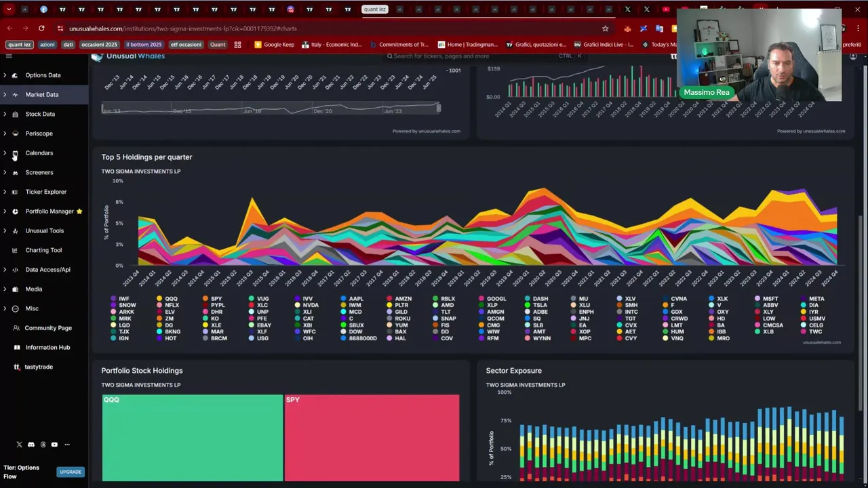Toggle the SPY series in the legend

212,299
